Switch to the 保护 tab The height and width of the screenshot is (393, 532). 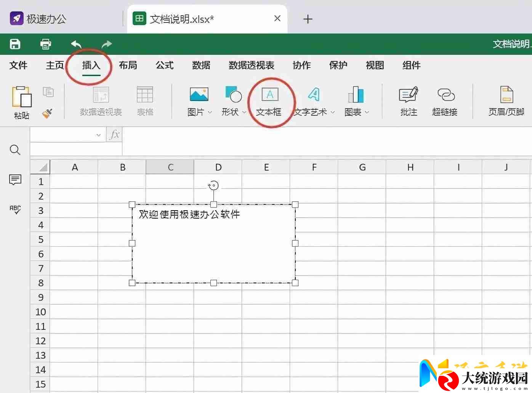[x=338, y=65]
